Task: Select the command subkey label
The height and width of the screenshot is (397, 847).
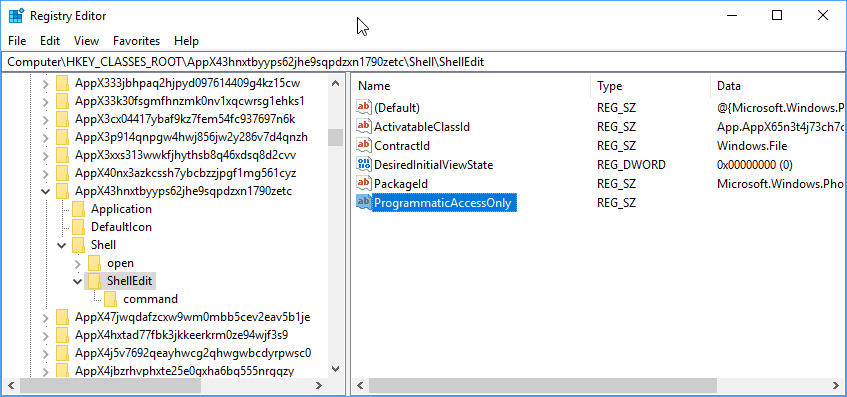Action: 150,299
